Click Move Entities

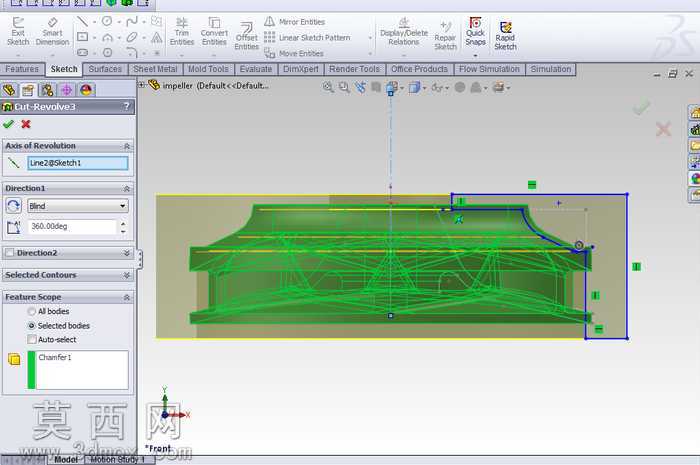294,54
